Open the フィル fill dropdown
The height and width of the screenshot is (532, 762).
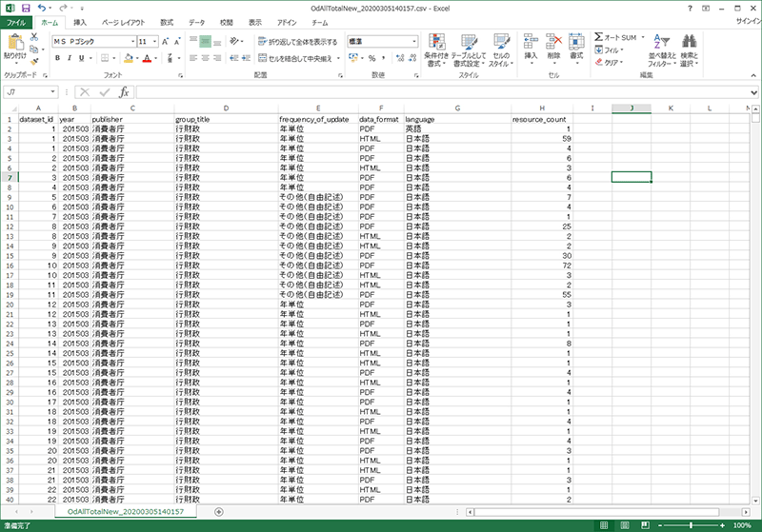tap(610, 50)
